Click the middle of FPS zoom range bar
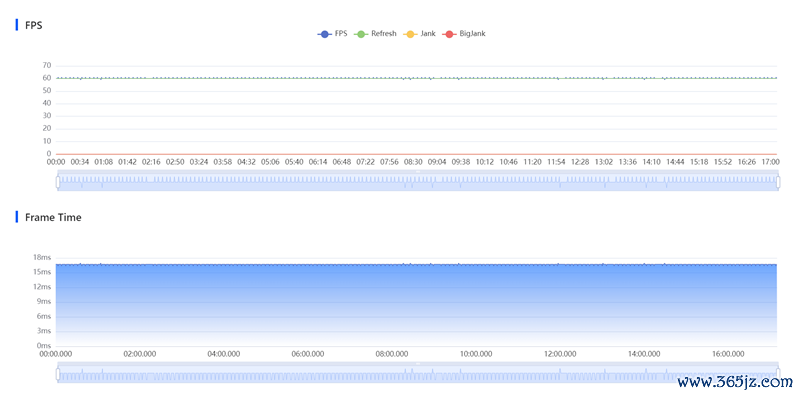This screenshot has width=800, height=397. pos(418,182)
